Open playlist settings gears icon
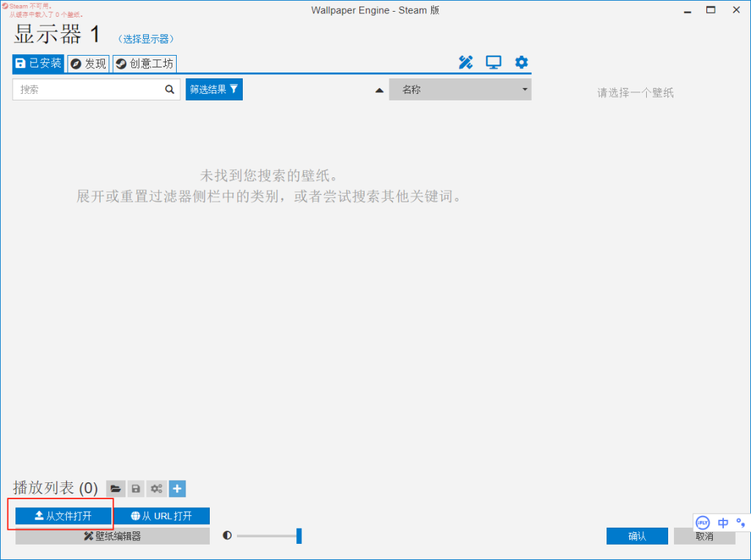 156,489
